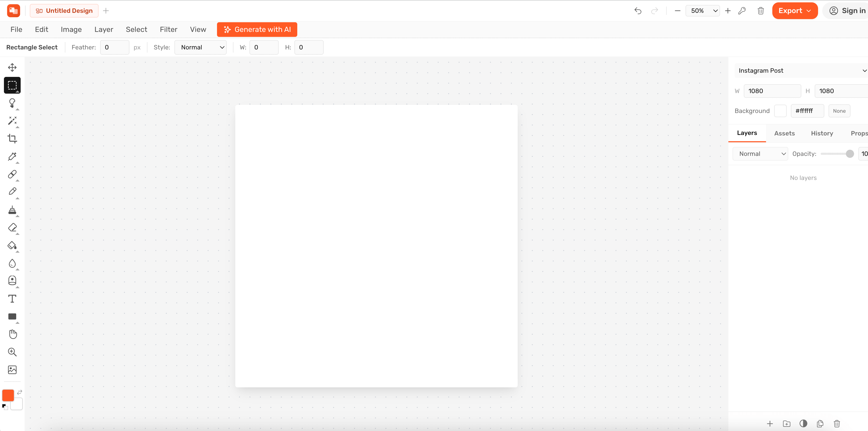Select the Eraser tool
The width and height of the screenshot is (868, 431).
tap(12, 228)
